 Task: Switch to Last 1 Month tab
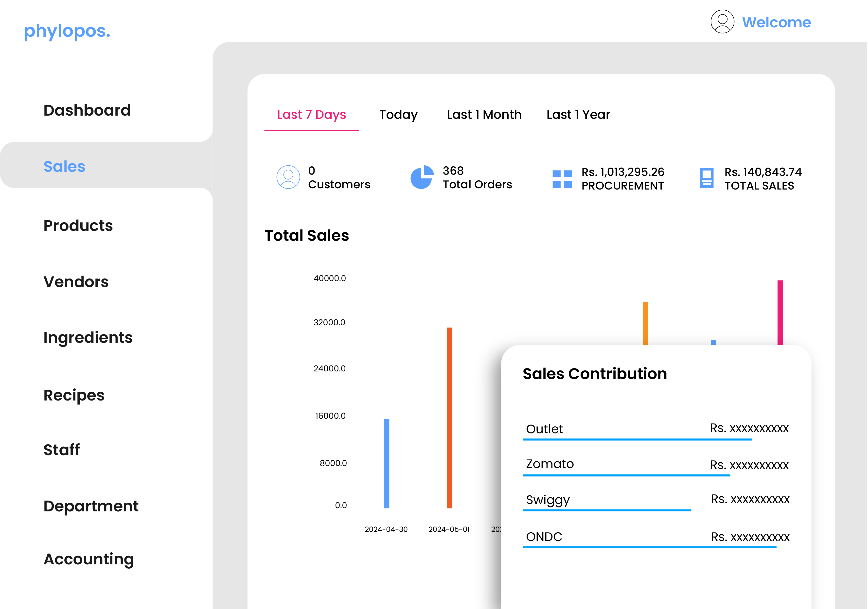484,115
